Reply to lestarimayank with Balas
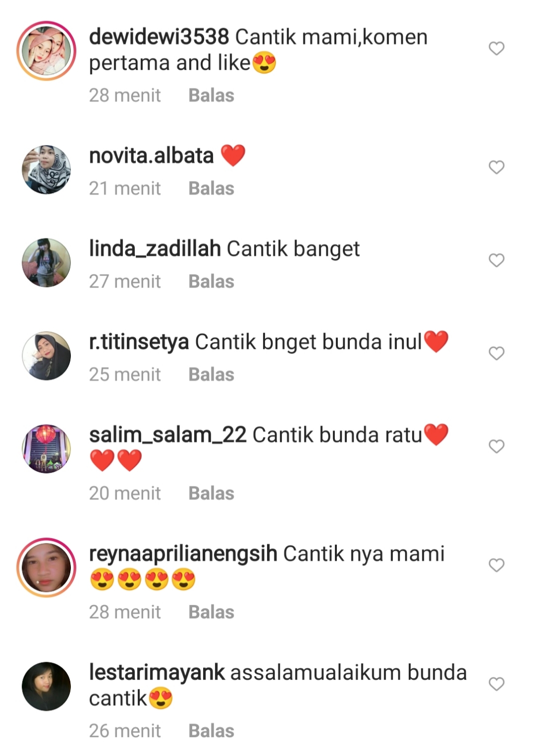Viewport: 535px width, 756px height. tap(211, 731)
